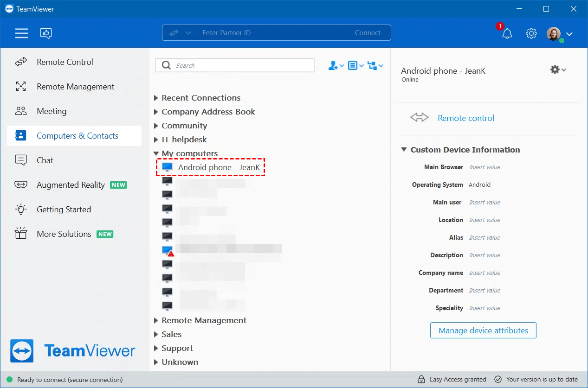Click the Remote control link
This screenshot has height=388, width=588.
coord(465,118)
